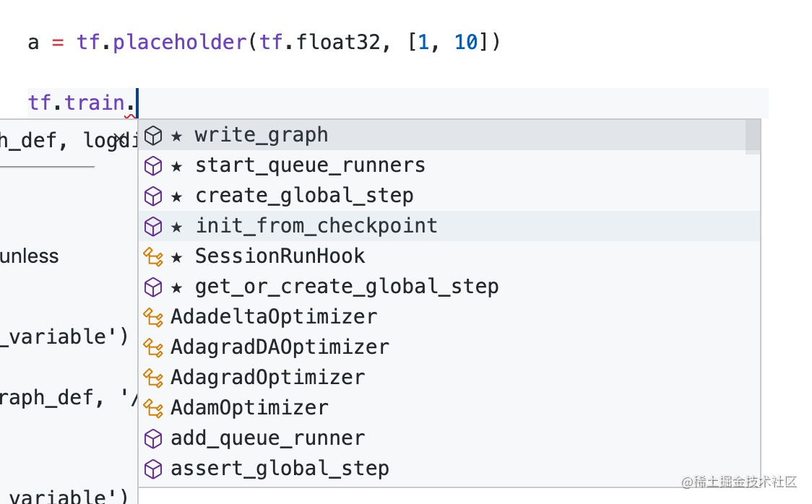812x504 pixels.
Task: Choose create_global_step from the autocomplete list
Action: (x=304, y=196)
